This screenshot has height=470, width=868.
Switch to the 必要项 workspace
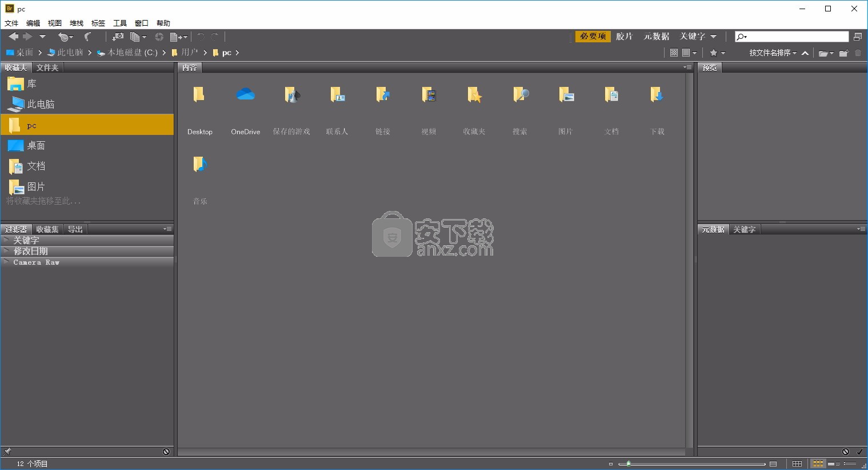[593, 36]
